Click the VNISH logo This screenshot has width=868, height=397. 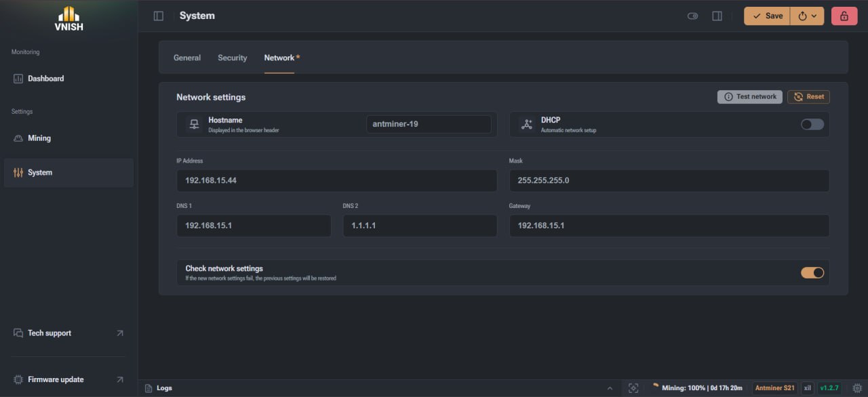tap(68, 18)
